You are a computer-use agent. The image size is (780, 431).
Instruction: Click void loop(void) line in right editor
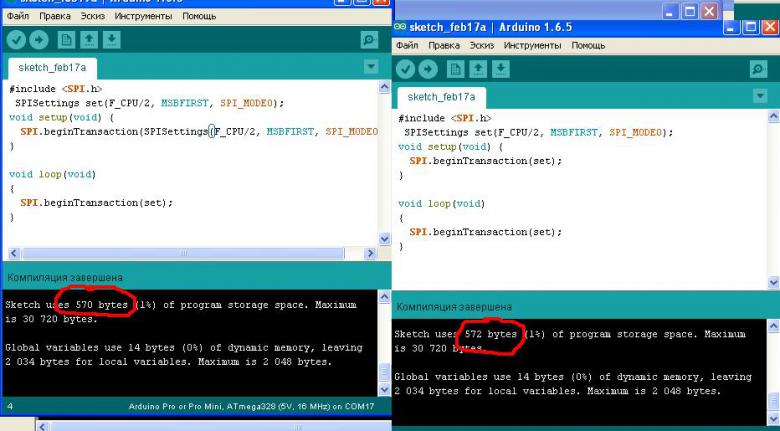point(441,204)
